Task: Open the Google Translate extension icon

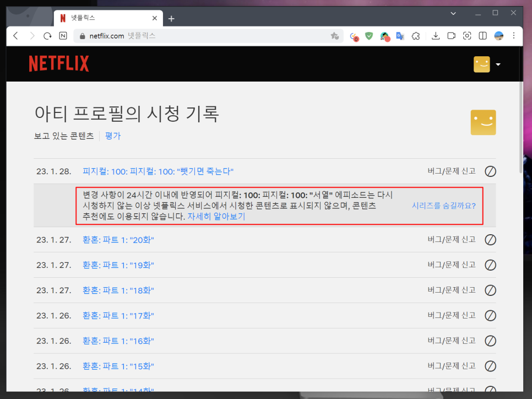Action: click(x=400, y=36)
